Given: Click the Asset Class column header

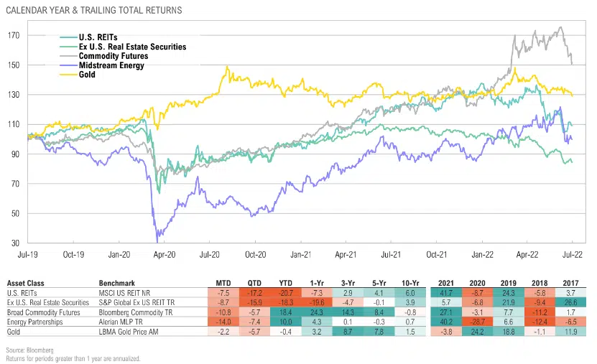Looking at the screenshot, I should pyautogui.click(x=27, y=283).
